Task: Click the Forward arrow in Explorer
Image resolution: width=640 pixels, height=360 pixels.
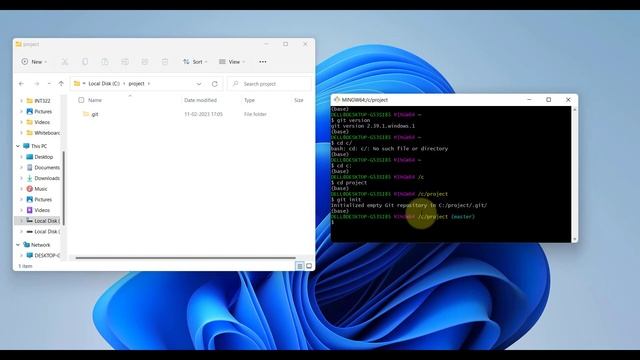Action: pos(37,84)
